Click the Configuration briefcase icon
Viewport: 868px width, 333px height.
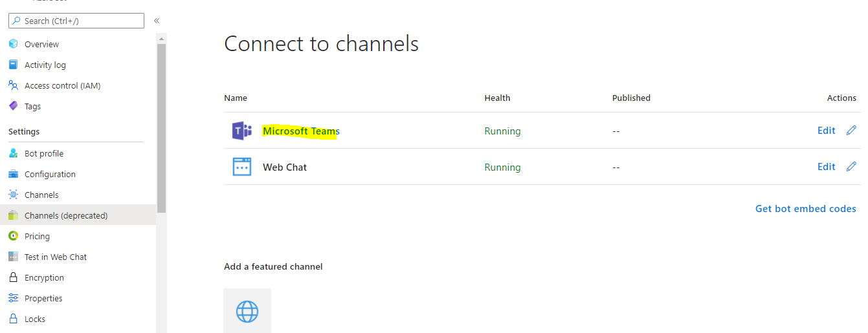(x=13, y=174)
